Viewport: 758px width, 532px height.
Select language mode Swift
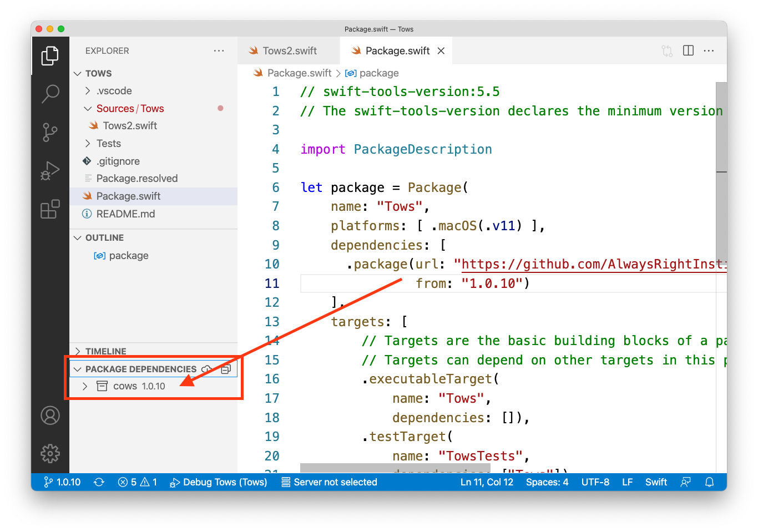click(x=656, y=482)
